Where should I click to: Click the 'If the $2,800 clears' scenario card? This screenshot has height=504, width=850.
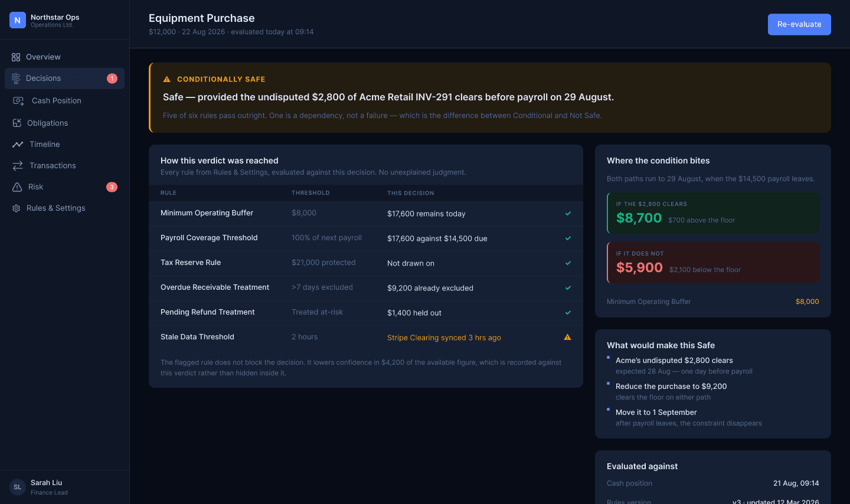(x=713, y=213)
